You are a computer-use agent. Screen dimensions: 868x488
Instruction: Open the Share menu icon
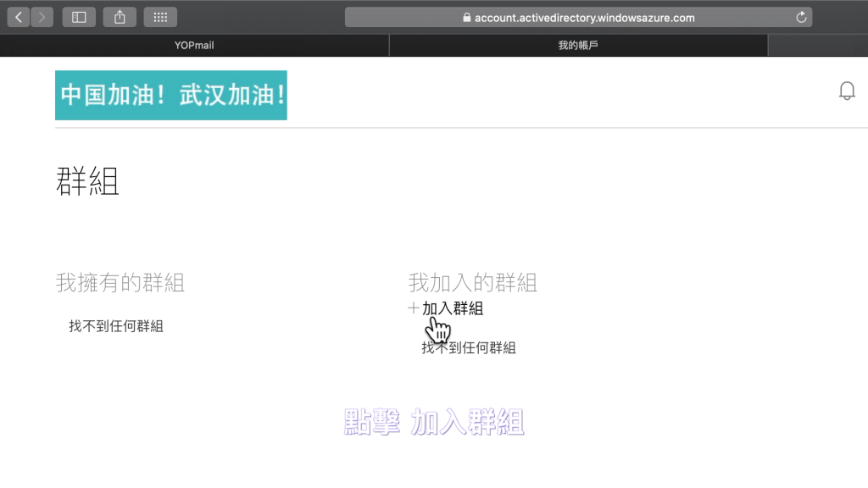click(x=120, y=17)
